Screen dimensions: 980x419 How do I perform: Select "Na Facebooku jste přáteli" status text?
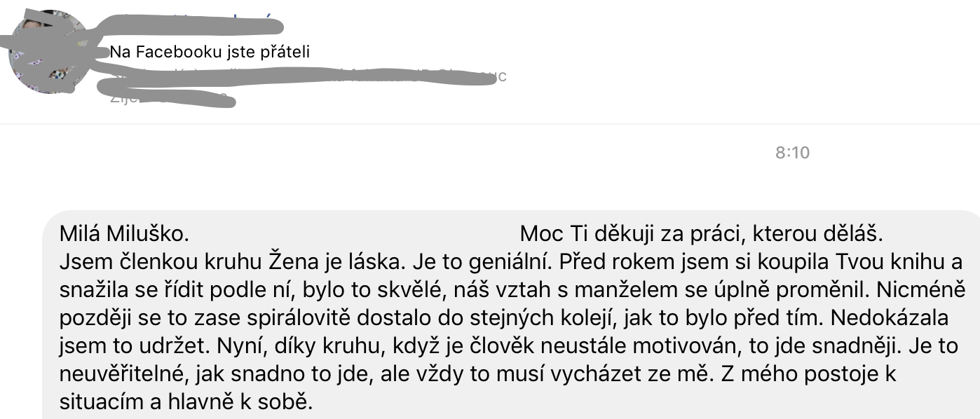pos(210,52)
